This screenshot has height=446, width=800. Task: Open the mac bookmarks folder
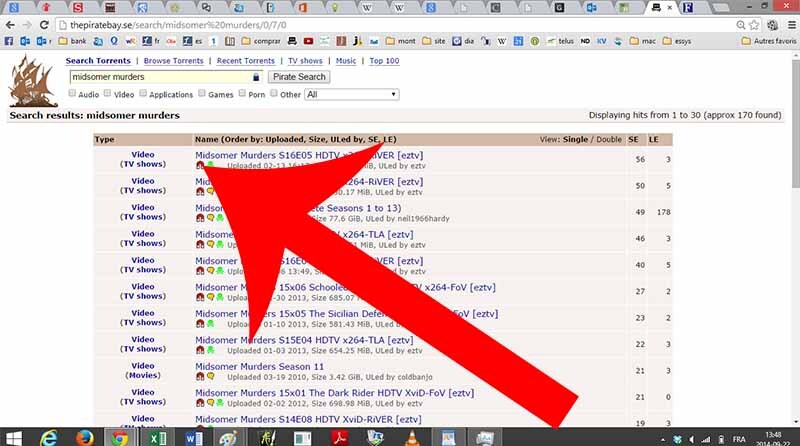[642, 41]
